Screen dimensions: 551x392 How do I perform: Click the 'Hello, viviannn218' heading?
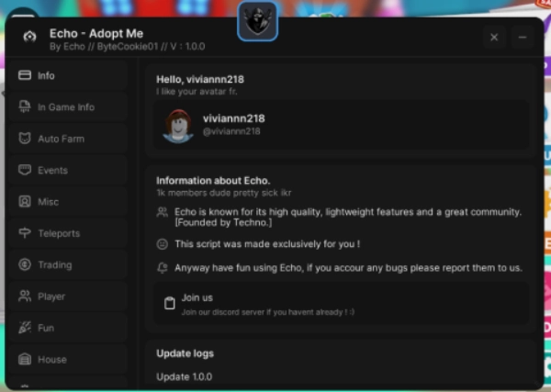[200, 79]
